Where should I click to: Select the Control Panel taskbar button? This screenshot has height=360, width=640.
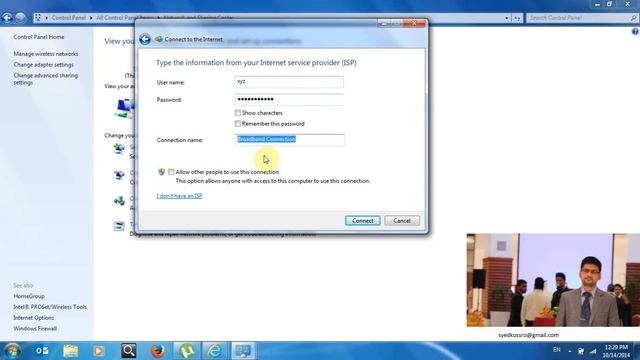tap(243, 351)
